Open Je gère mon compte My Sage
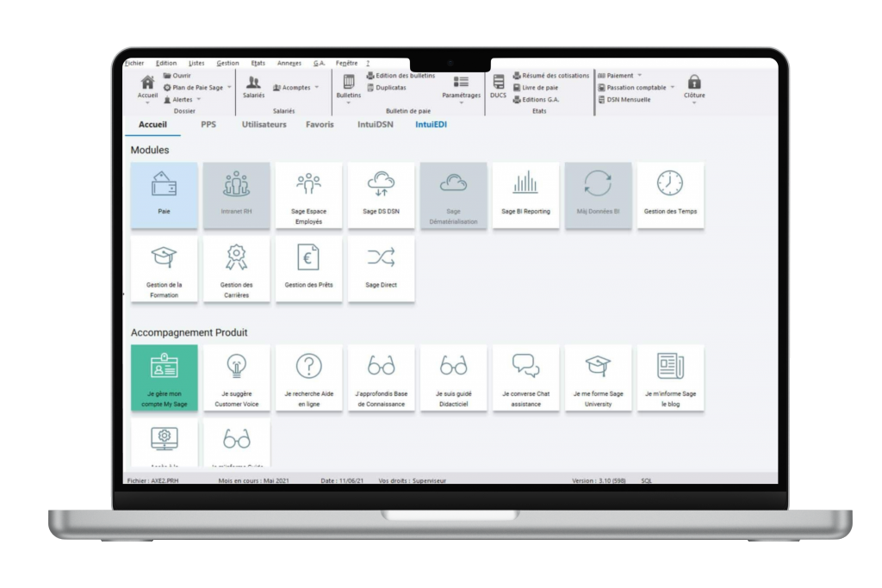The width and height of the screenshot is (882, 588). tap(164, 378)
